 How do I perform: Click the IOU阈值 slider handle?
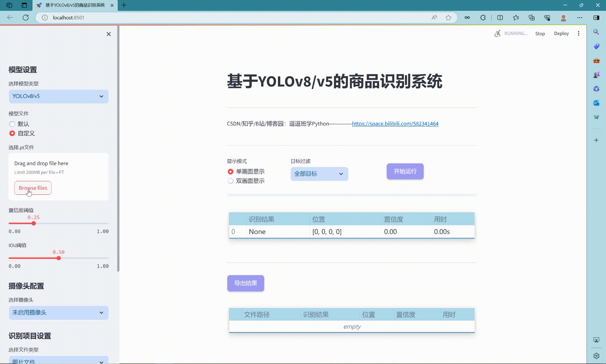click(59, 258)
